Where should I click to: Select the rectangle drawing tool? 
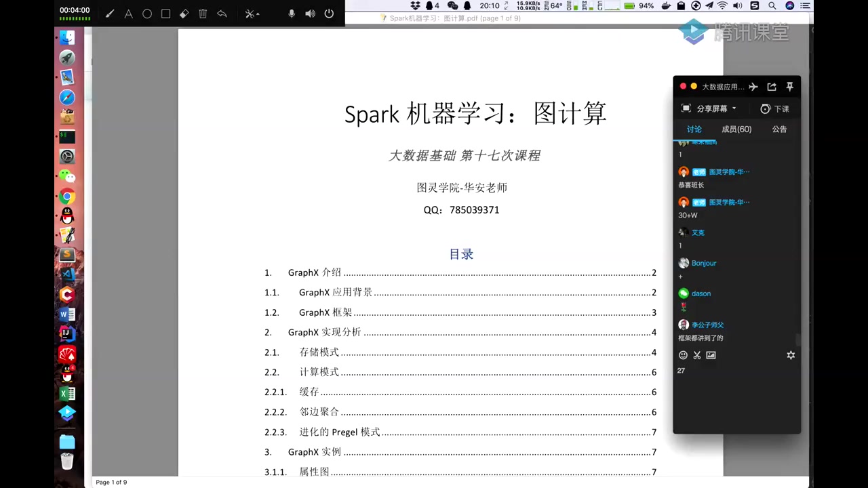click(165, 14)
